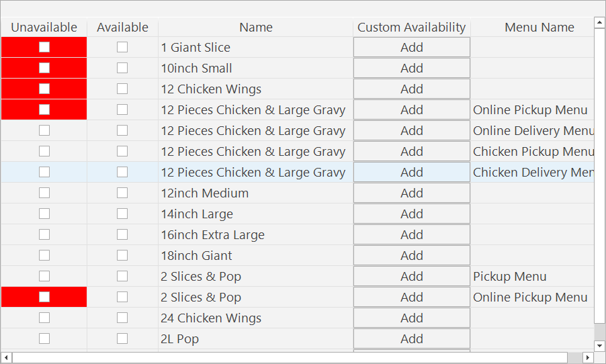Sort by the Name column header

[x=255, y=28]
